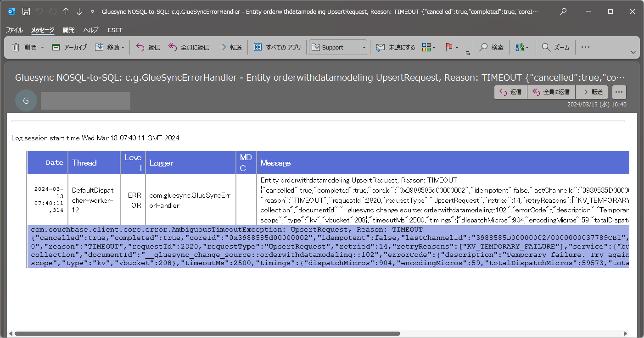644x338 pixels.
Task: Collapse ribbon with chevron at right end
Action: point(633,52)
